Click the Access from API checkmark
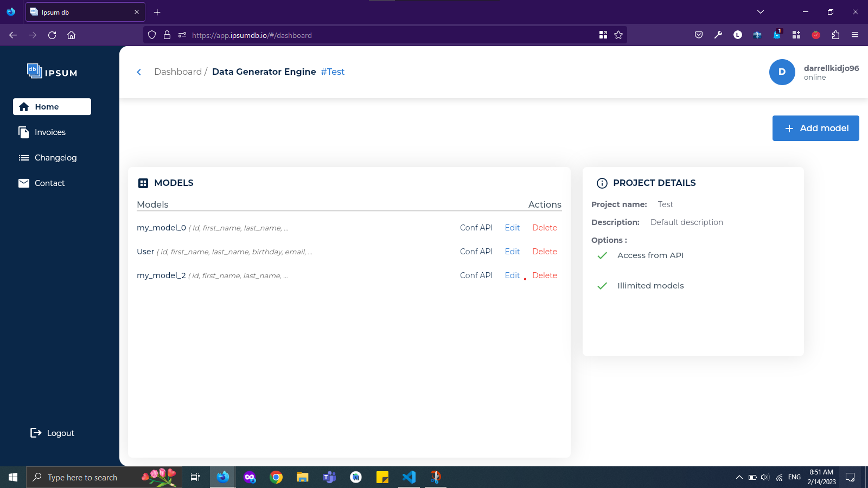 [602, 255]
